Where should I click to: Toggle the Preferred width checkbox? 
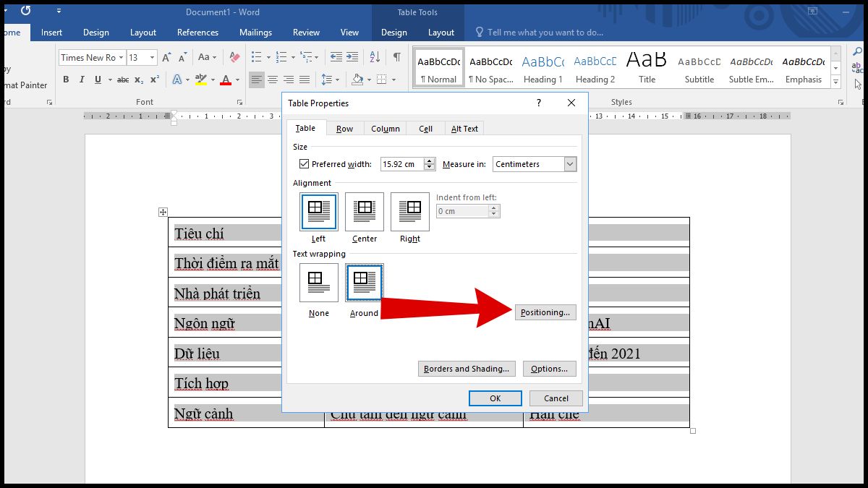tap(304, 164)
